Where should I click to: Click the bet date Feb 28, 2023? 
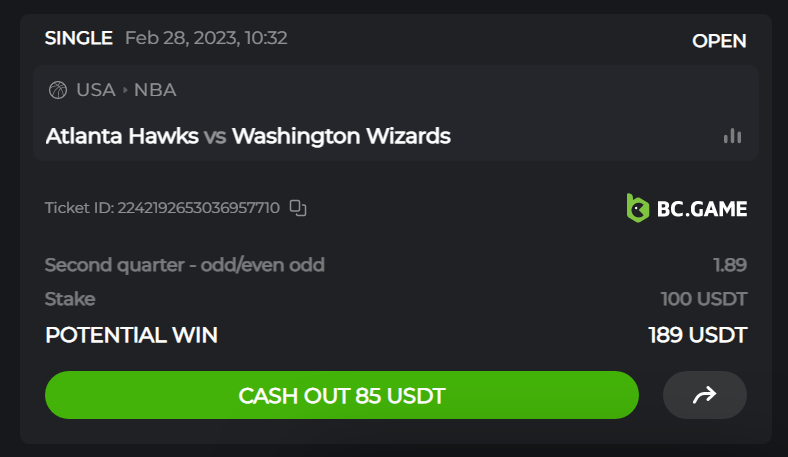tap(181, 38)
